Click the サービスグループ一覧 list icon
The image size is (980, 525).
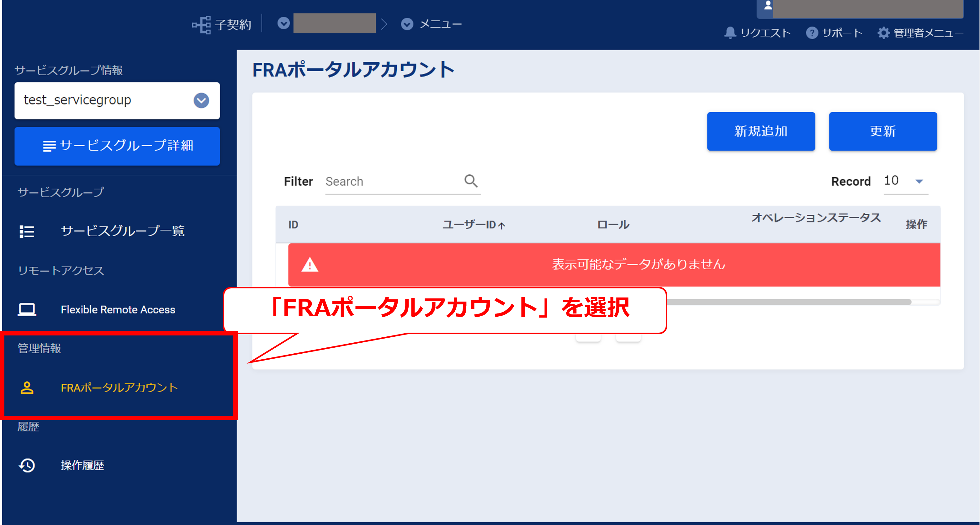(x=26, y=231)
